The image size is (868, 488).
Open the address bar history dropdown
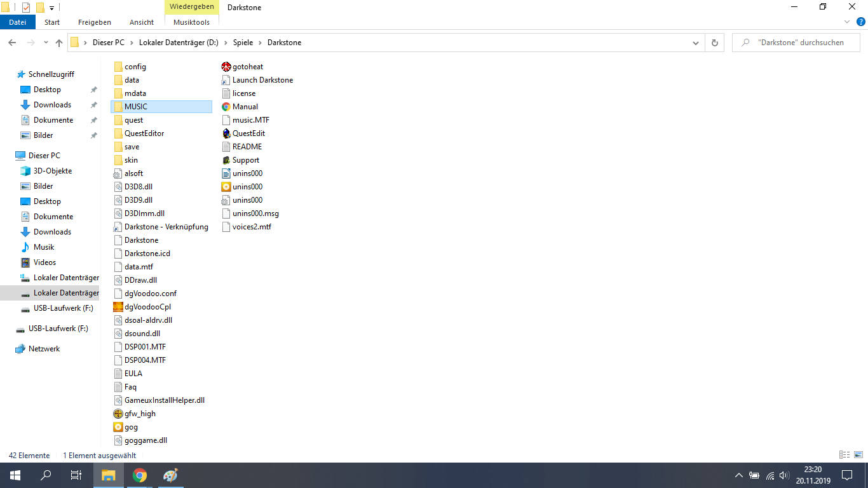click(696, 43)
